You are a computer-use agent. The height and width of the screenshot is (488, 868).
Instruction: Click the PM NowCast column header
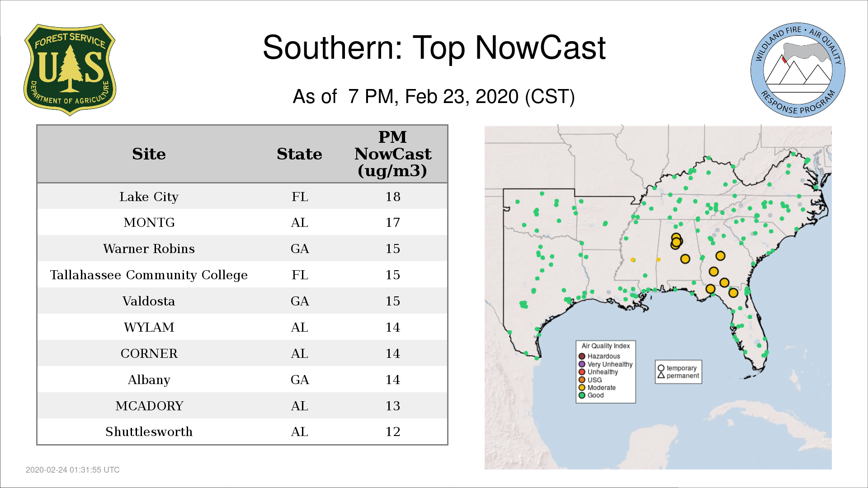[392, 154]
